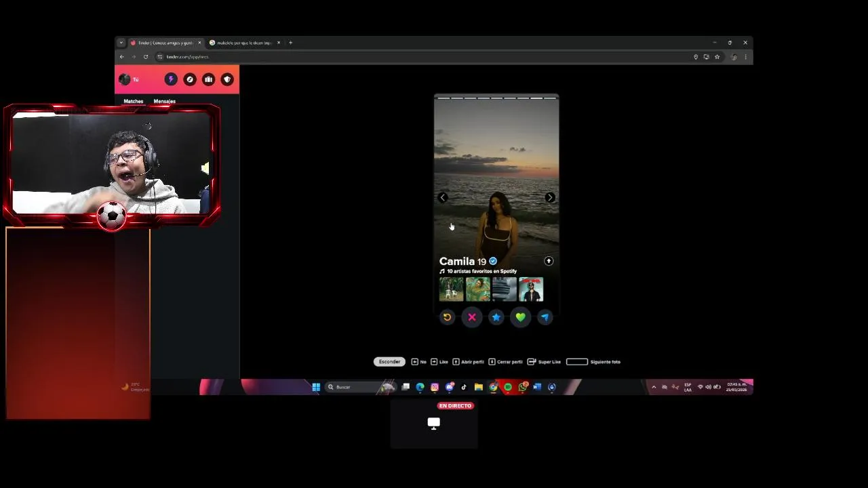Like the profile with the green heart

[520, 317]
